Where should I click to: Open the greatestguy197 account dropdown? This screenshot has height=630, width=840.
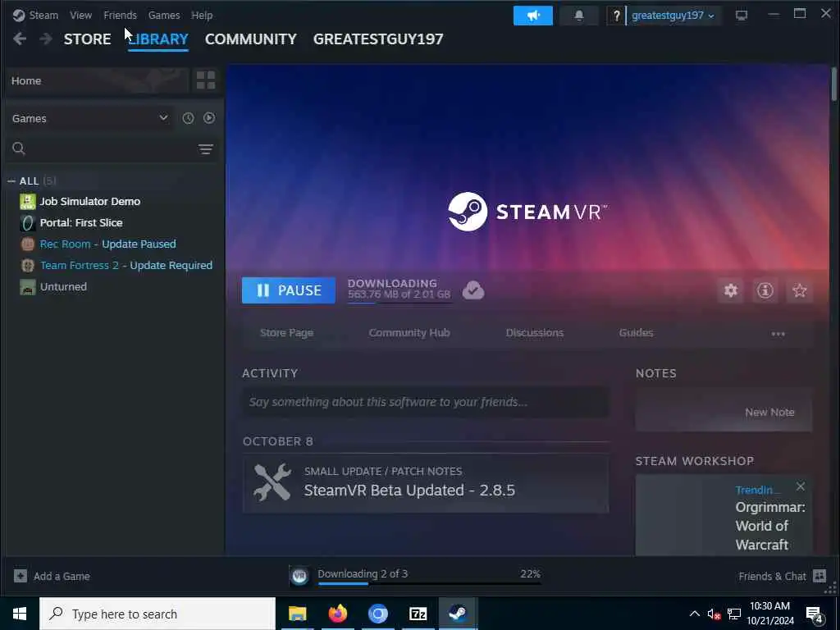point(673,16)
